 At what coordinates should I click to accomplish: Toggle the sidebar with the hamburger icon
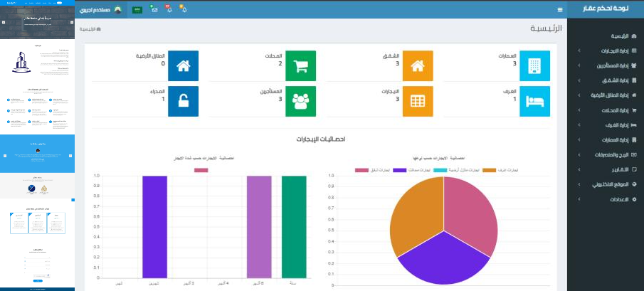coord(560,9)
